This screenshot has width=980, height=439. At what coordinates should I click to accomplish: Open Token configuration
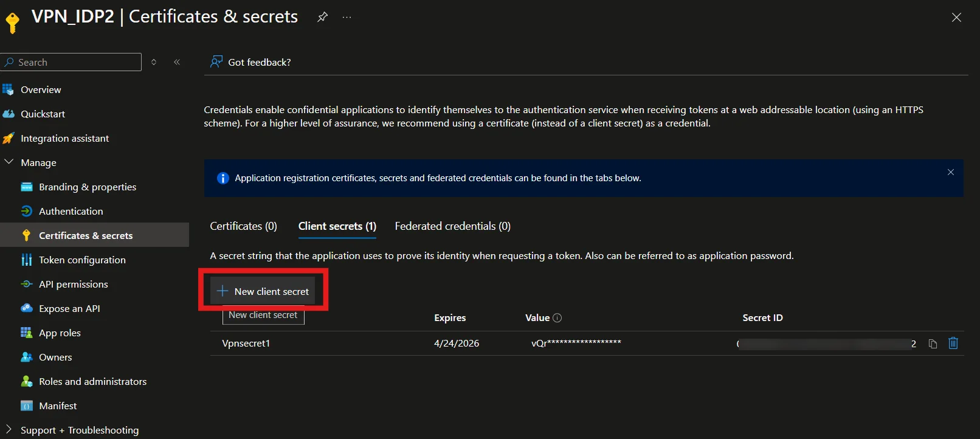[82, 260]
